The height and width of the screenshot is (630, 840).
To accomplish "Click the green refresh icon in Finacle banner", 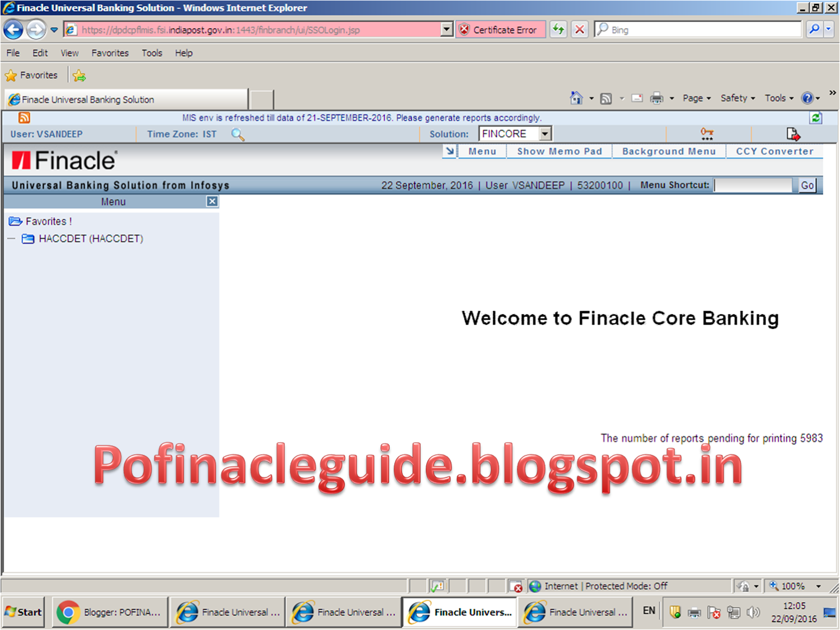I will pos(816,118).
